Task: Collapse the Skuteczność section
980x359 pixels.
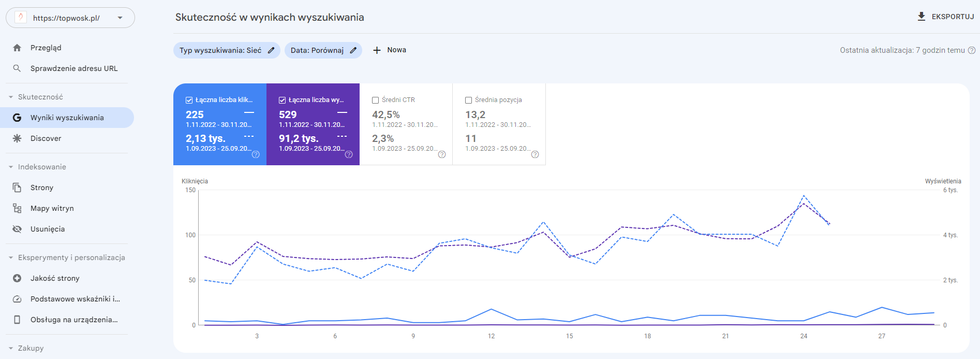Action: coord(11,97)
